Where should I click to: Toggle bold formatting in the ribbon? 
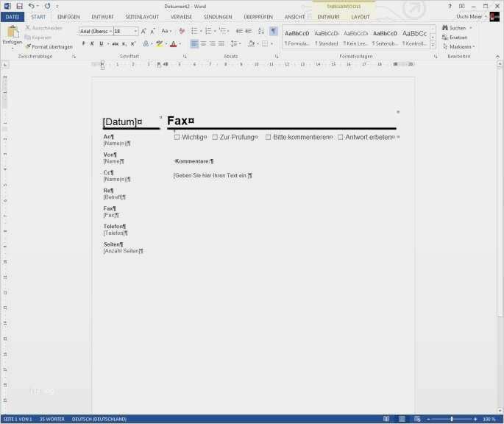coord(83,44)
